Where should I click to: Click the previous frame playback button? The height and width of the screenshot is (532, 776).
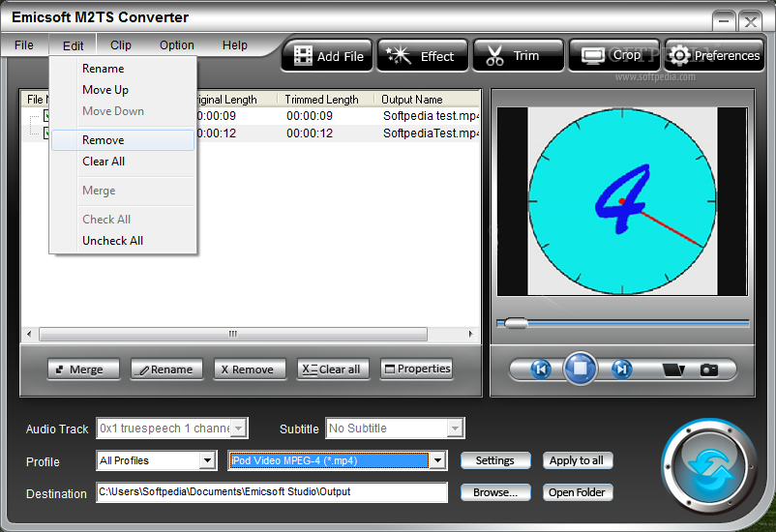click(541, 369)
